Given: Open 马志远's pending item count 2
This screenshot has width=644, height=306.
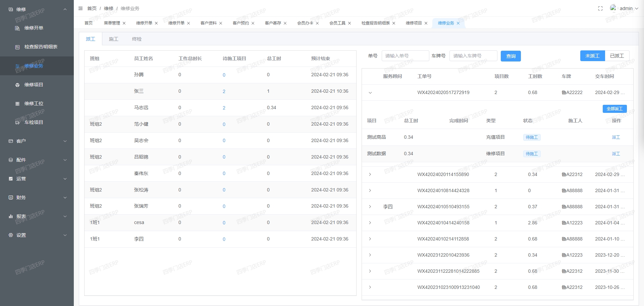Looking at the screenshot, I should (224, 108).
